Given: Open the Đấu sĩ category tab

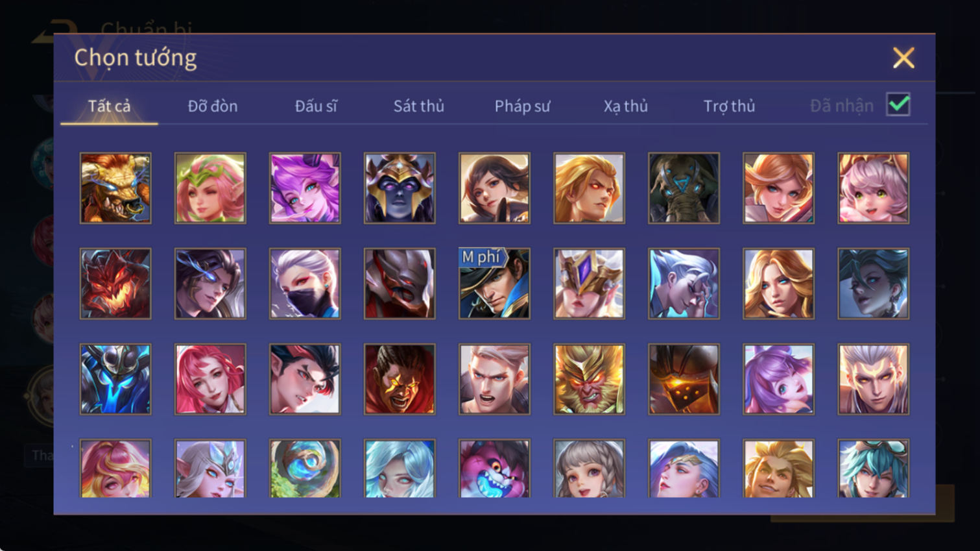Looking at the screenshot, I should click(316, 106).
